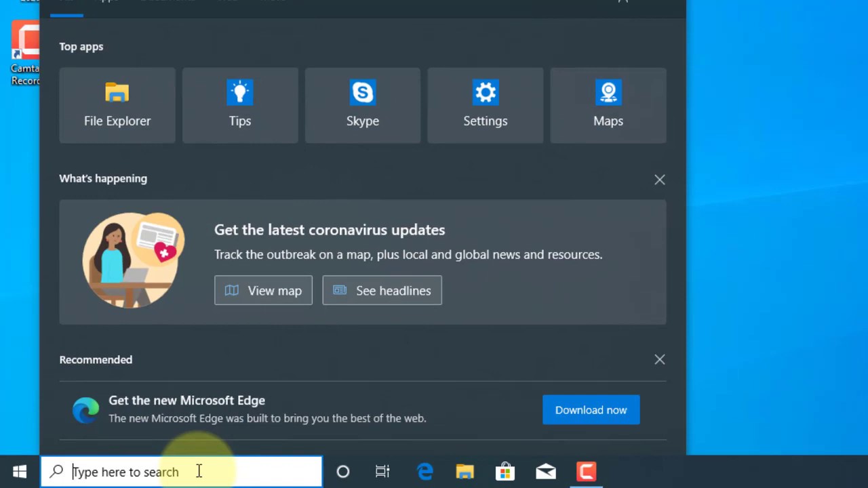Click the new Microsoft Edge logo icon

85,409
